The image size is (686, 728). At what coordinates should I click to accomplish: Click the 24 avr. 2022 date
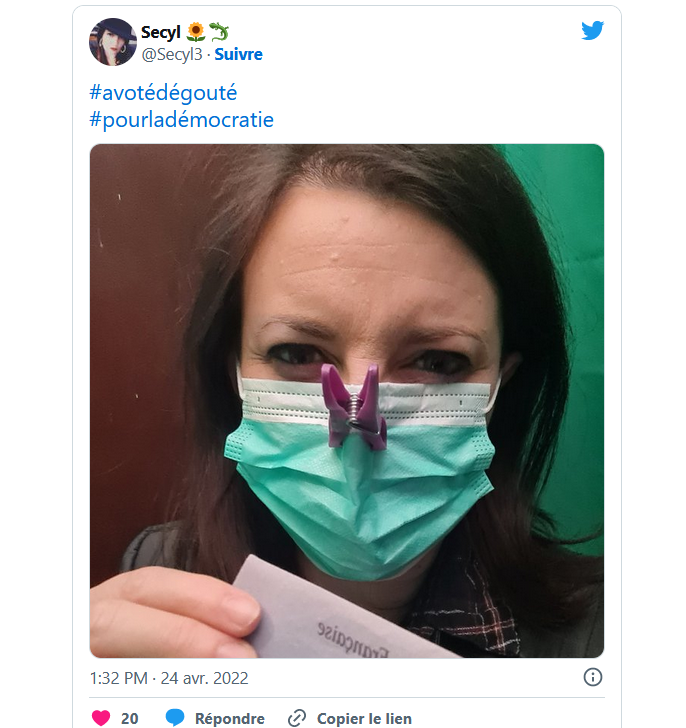coord(205,678)
